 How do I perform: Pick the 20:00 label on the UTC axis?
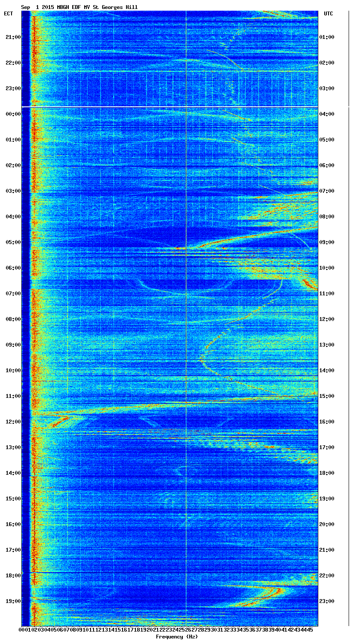(x=327, y=524)
